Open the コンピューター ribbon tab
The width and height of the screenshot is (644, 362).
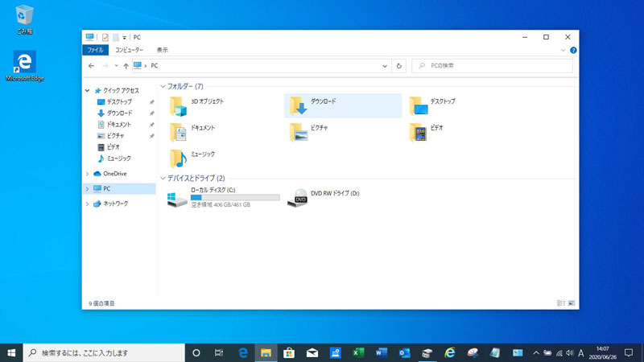[129, 50]
